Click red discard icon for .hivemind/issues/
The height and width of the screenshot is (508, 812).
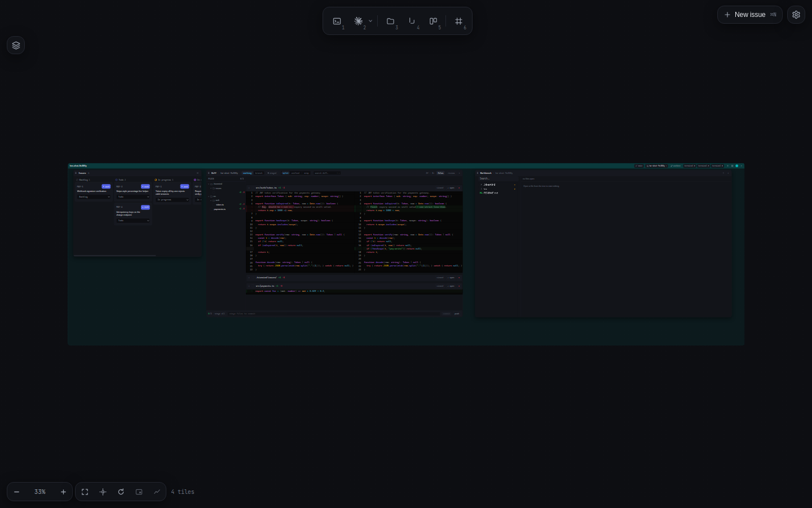point(459,278)
